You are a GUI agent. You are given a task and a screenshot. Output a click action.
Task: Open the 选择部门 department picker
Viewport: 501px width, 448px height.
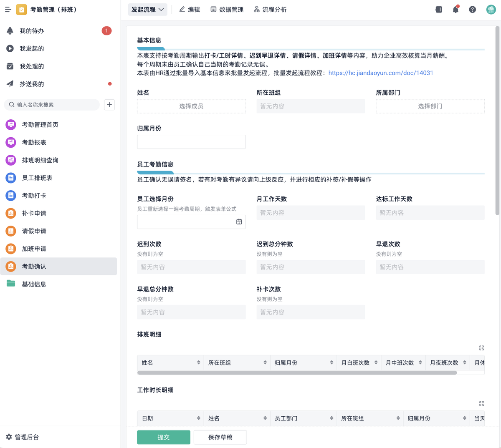(x=430, y=106)
